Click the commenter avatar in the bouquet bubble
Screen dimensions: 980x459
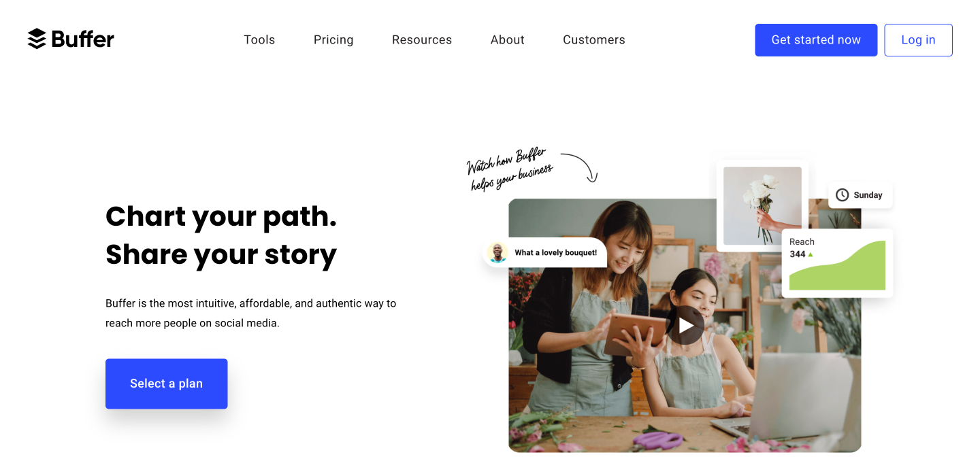[498, 252]
